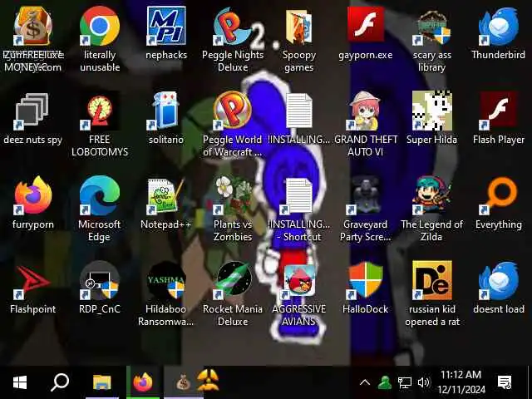
Task: Show hidden tray icons chevron
Action: [x=365, y=382]
